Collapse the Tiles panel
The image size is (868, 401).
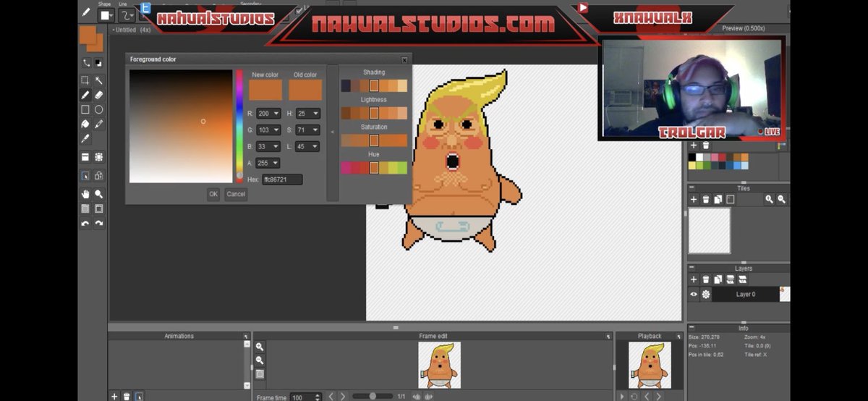[x=692, y=188]
